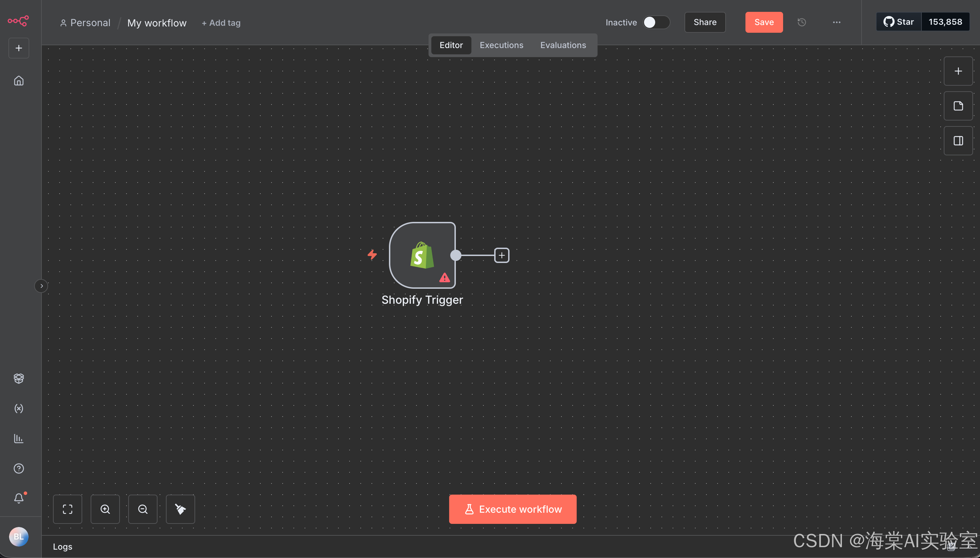Open workflow history clock icon
This screenshot has width=980, height=558.
(x=802, y=22)
